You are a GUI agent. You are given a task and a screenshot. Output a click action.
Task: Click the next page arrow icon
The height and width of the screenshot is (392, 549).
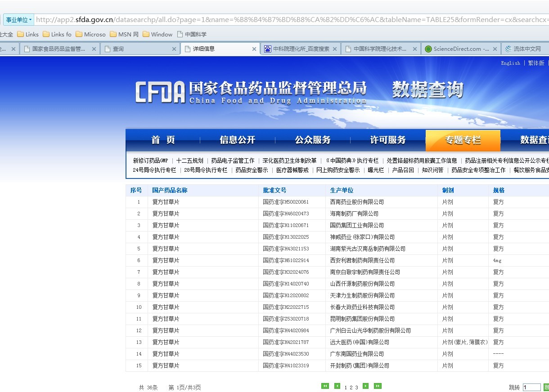pyautogui.click(x=365, y=386)
